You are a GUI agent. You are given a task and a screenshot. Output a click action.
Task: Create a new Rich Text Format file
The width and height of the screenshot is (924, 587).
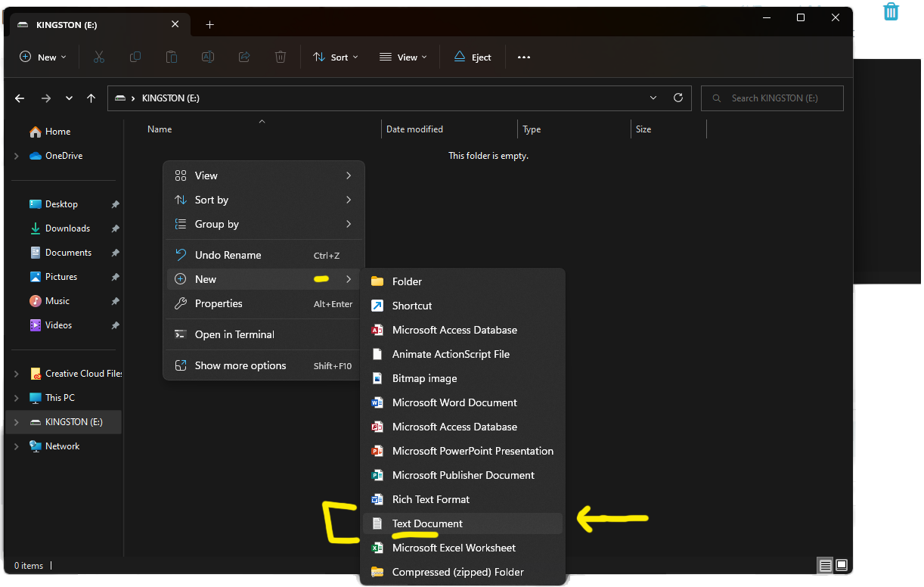(463, 499)
